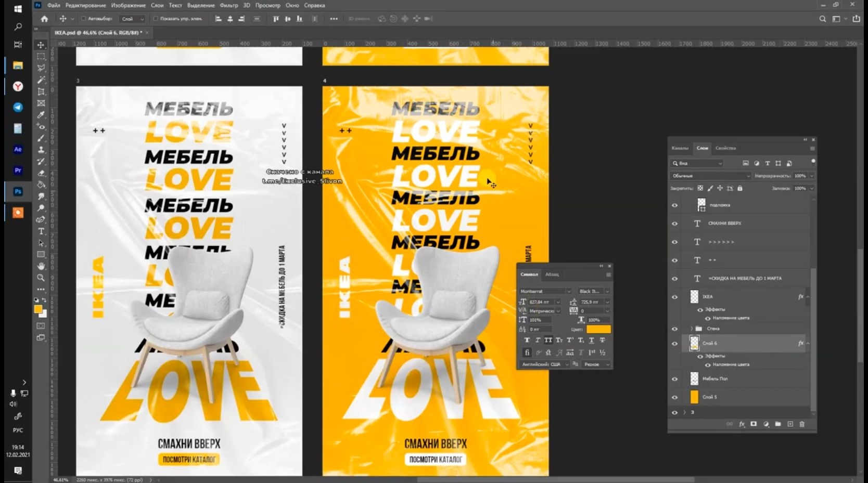This screenshot has width=868, height=483.
Task: Select the Clone Stamp tool
Action: pyautogui.click(x=41, y=150)
